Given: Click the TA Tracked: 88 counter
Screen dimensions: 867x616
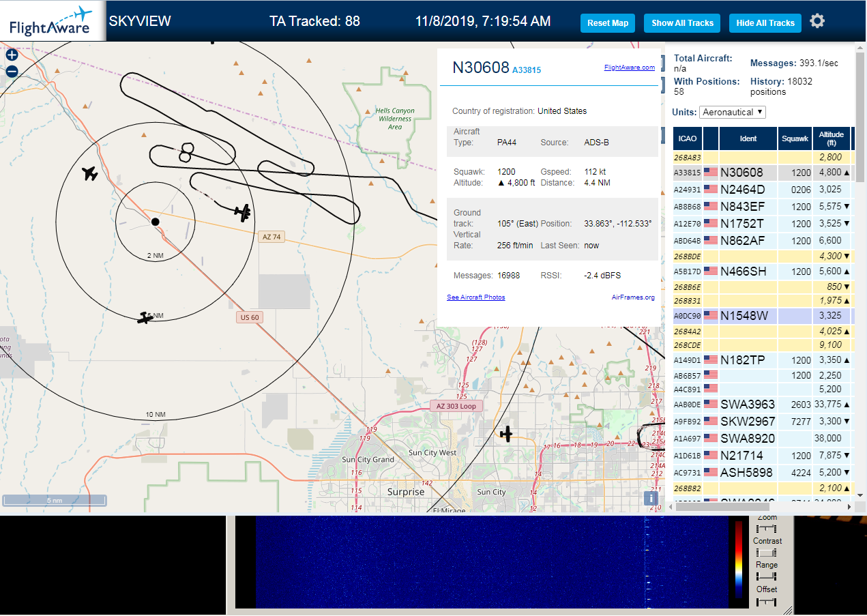Looking at the screenshot, I should click(x=314, y=21).
